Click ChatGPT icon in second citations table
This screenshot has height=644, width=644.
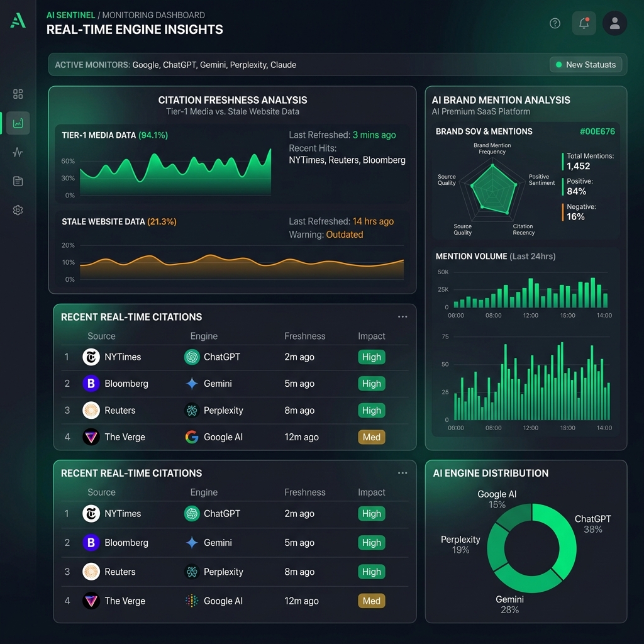[192, 513]
